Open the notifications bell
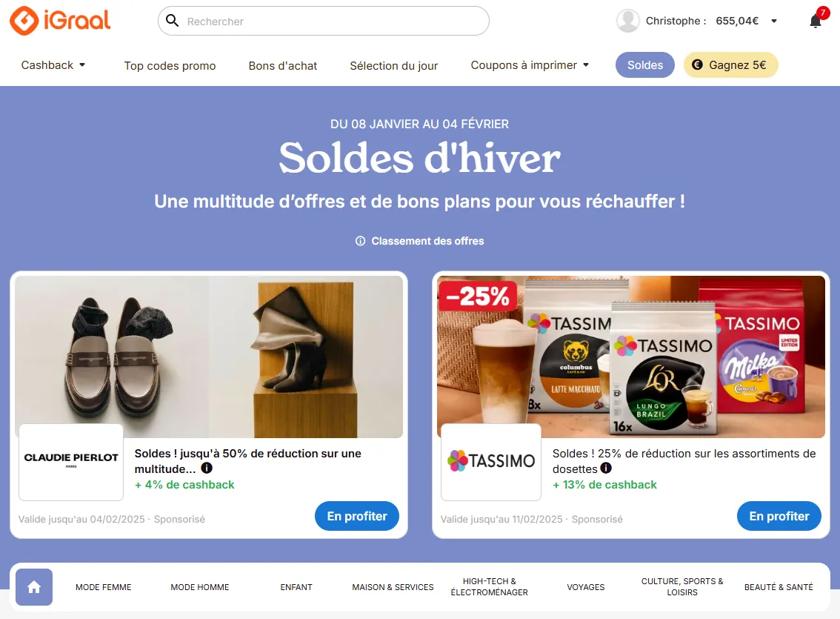Image resolution: width=840 pixels, height=619 pixels. 816,21
